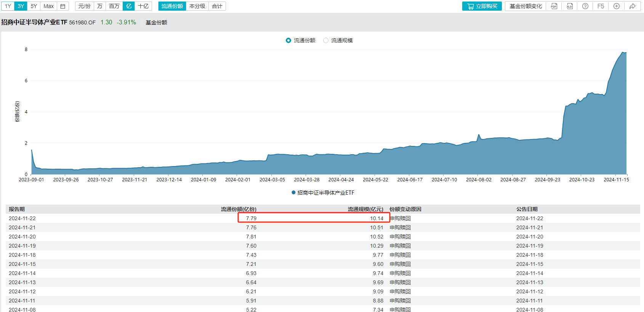Open the 基金份额变化 button

click(x=525, y=6)
